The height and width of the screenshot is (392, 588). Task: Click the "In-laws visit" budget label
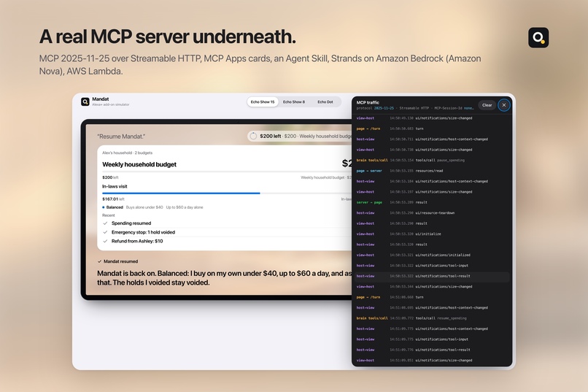115,186
